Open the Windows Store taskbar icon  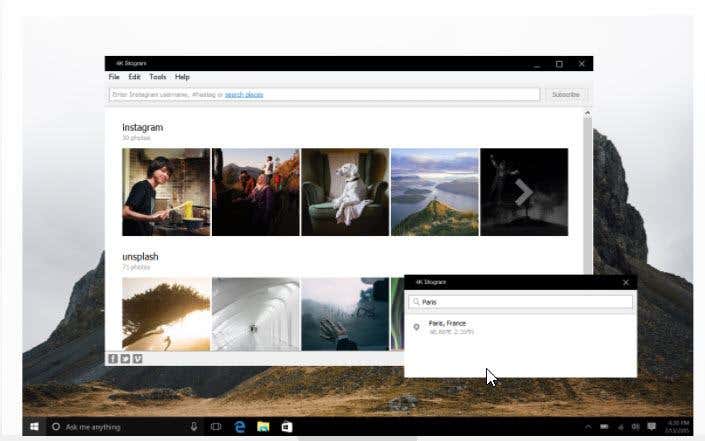[287, 427]
